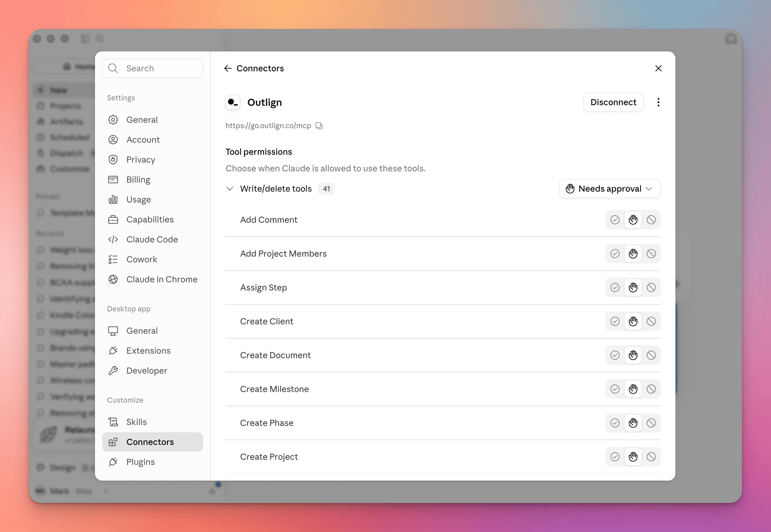This screenshot has height=532, width=771.
Task: Always allow Create Project
Action: [615, 457]
